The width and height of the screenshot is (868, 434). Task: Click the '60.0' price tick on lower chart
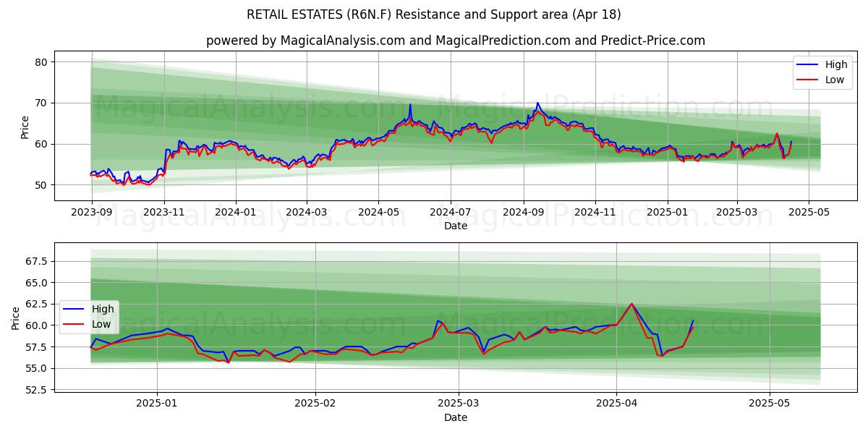35,325
